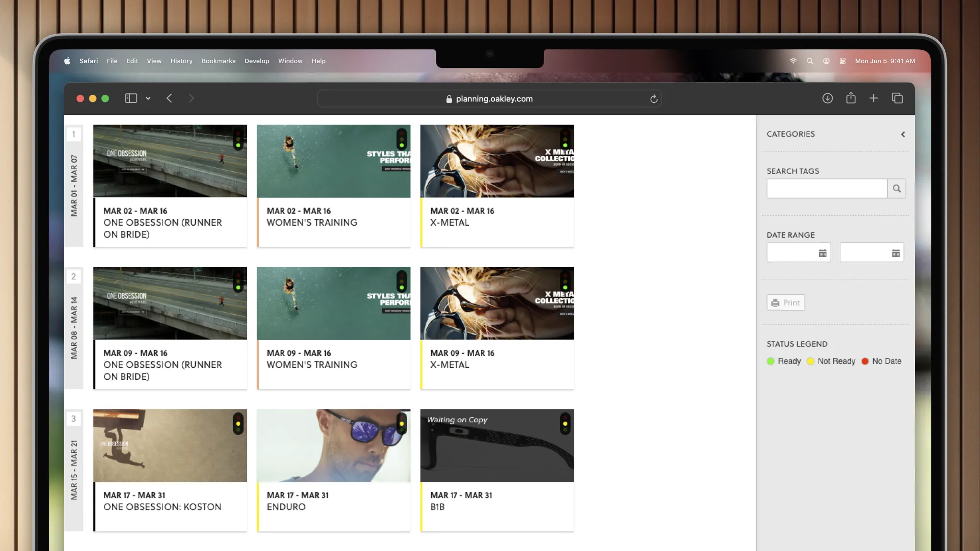This screenshot has width=980, height=551.
Task: Open the Bookmarks menu
Action: click(x=218, y=61)
